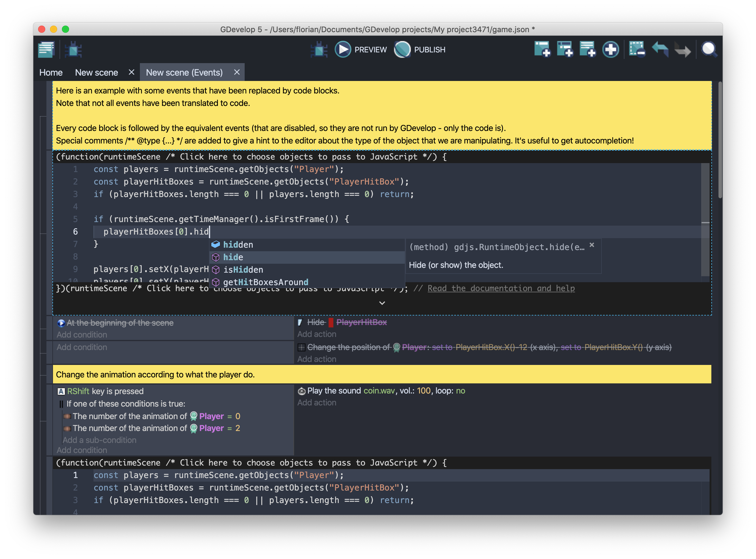The image size is (756, 559).
Task: Undo the last change
Action: pyautogui.click(x=660, y=50)
